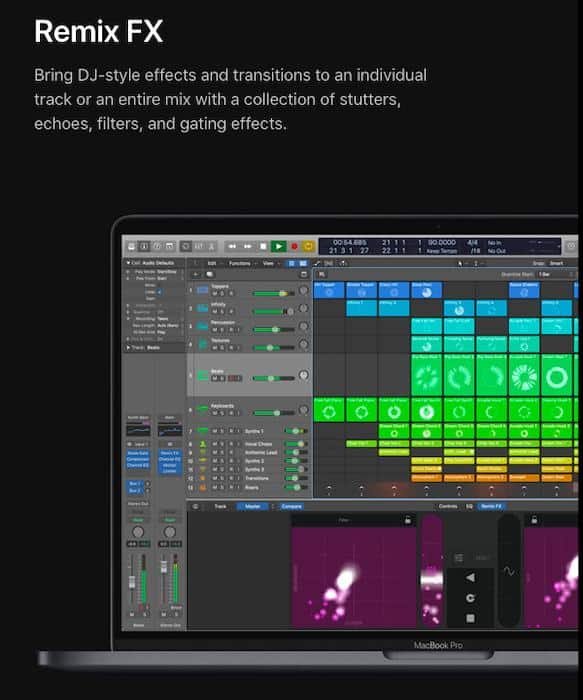Click the Bus 1 send slot

click(x=136, y=483)
